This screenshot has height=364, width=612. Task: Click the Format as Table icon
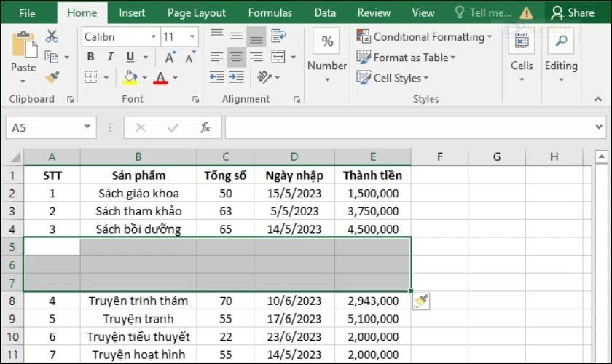364,57
